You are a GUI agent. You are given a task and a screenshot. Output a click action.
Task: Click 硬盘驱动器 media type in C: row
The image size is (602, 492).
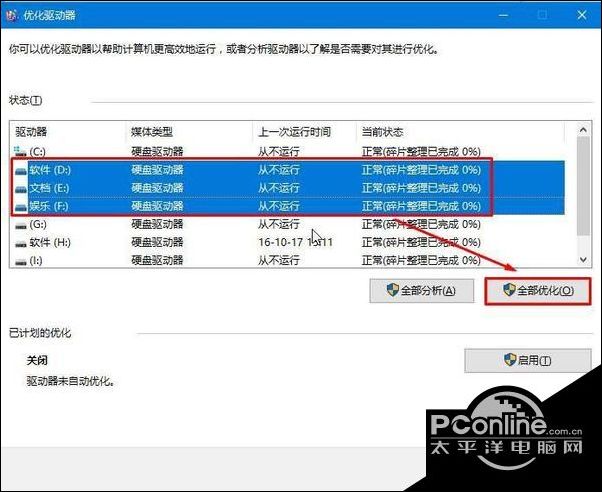pyautogui.click(x=157, y=152)
